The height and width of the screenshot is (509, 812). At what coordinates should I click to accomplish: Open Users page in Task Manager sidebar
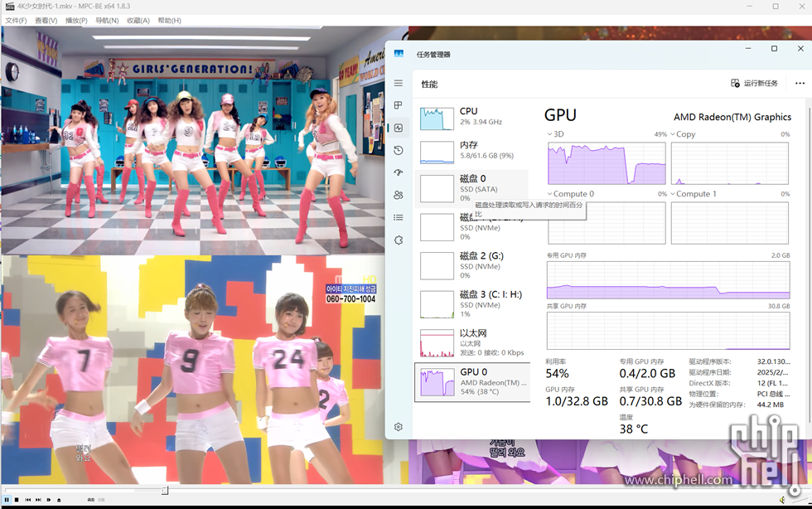[x=399, y=195]
